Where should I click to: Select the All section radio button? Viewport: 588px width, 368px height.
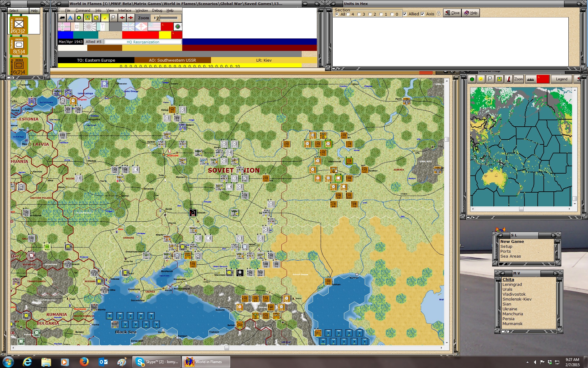coord(337,14)
